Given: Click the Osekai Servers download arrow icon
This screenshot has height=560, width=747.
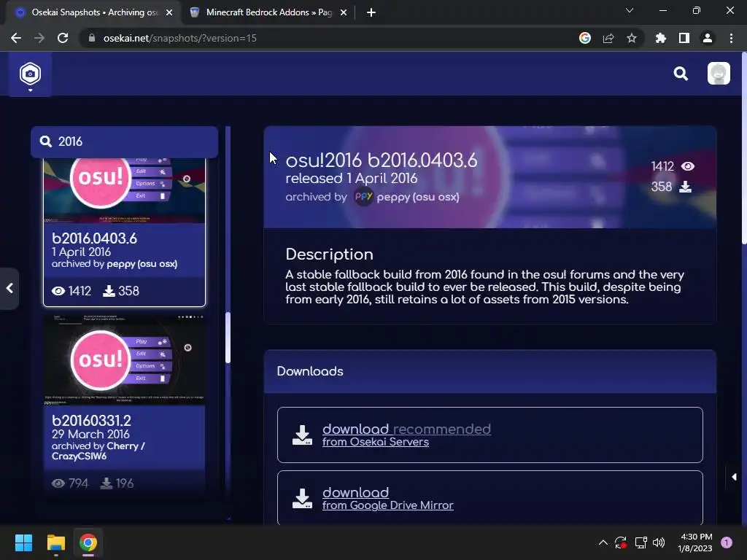Looking at the screenshot, I should 302,435.
